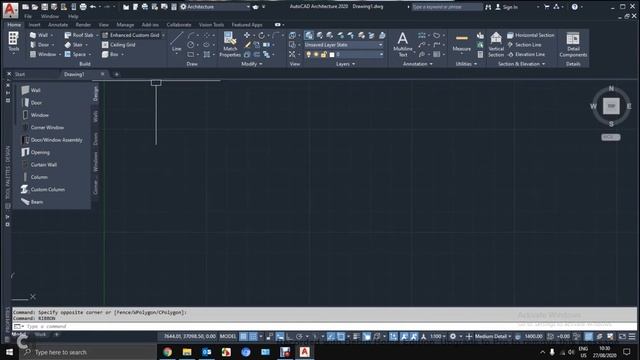Expand the Layers panel flyout

(x=345, y=64)
